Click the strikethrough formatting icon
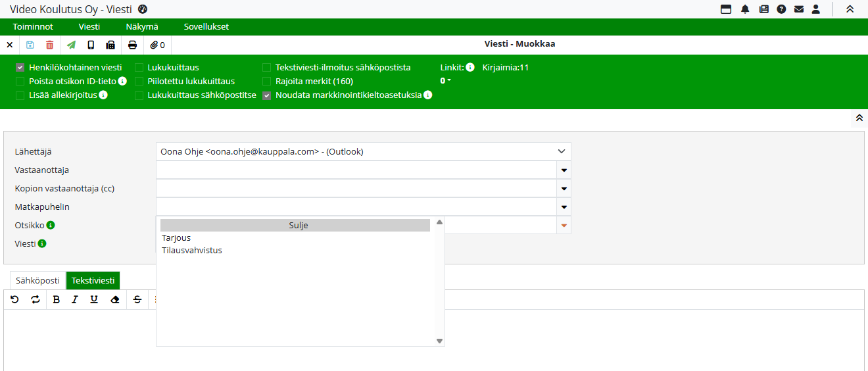The width and height of the screenshot is (868, 371). 137,299
